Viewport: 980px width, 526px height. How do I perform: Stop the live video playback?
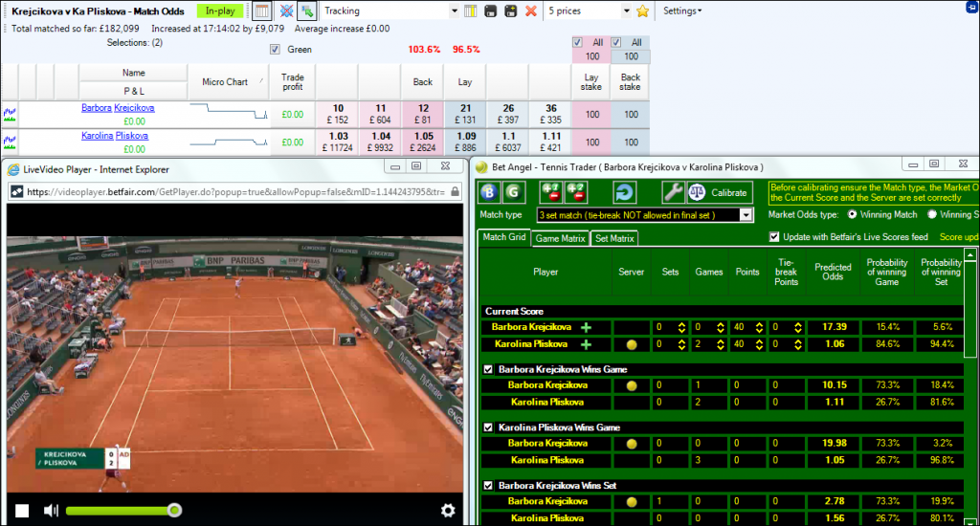point(22,511)
